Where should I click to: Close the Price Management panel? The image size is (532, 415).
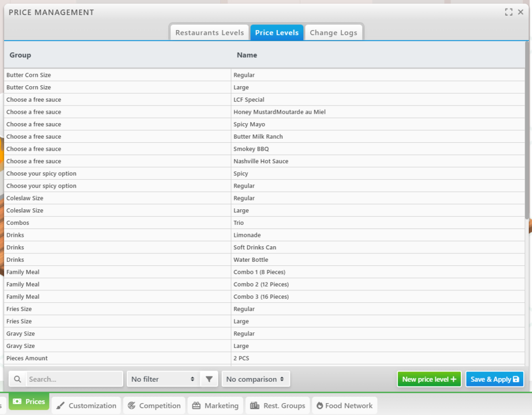521,12
